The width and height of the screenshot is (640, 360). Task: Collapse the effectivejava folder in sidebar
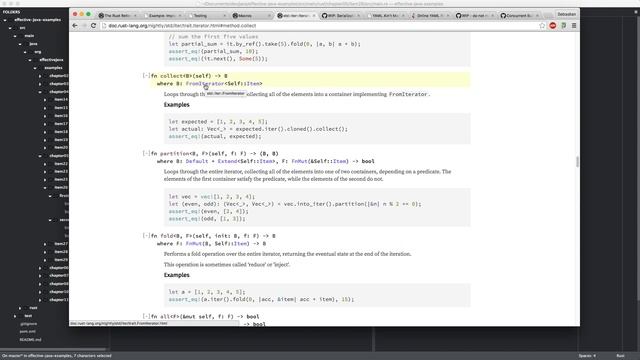(x=30, y=60)
